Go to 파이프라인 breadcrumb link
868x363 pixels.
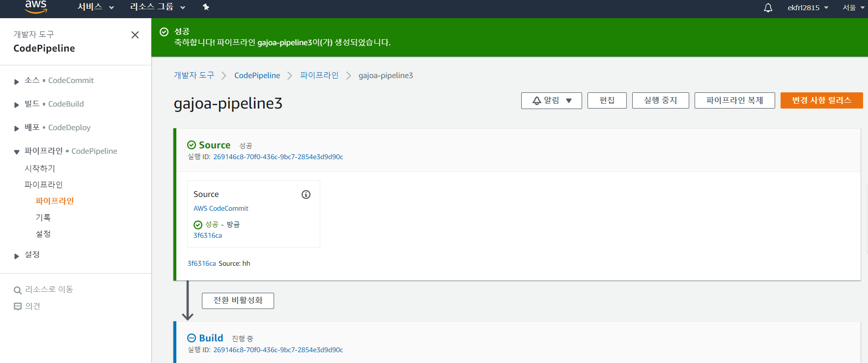pos(319,75)
